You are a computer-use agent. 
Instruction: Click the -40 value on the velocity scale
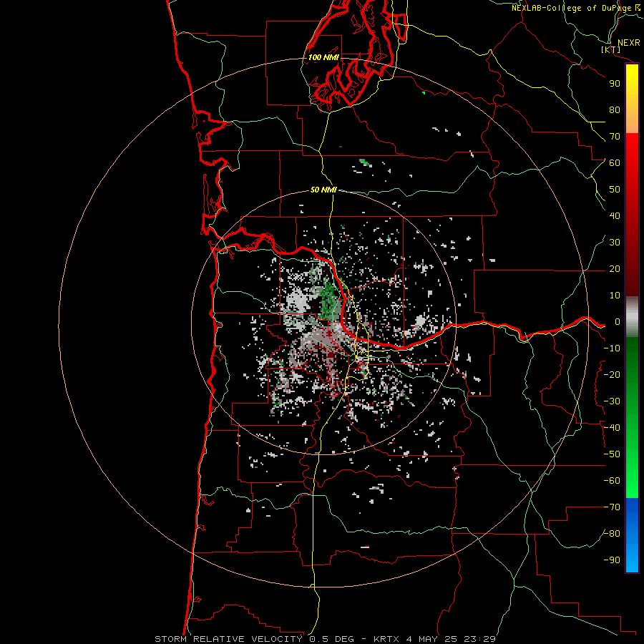tap(612, 428)
